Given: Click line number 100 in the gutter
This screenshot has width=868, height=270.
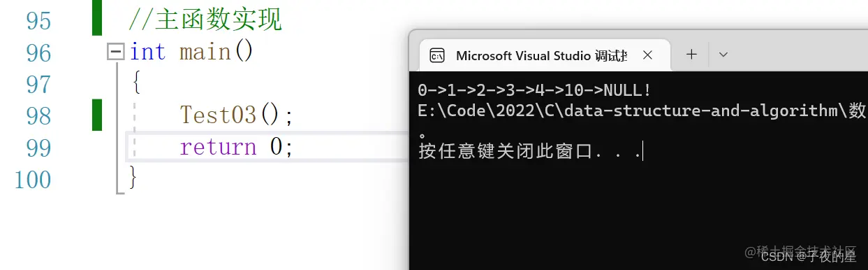Looking at the screenshot, I should point(33,179).
